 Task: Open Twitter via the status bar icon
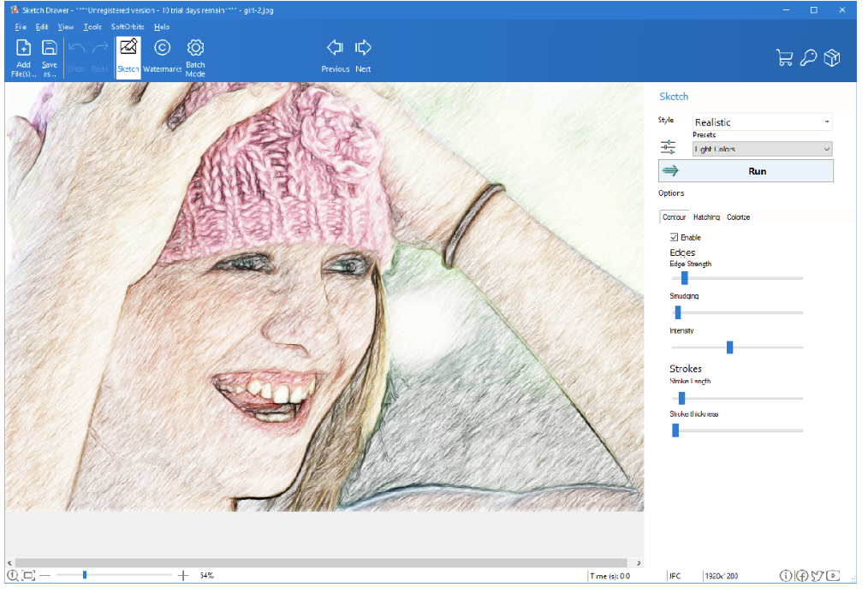click(816, 576)
